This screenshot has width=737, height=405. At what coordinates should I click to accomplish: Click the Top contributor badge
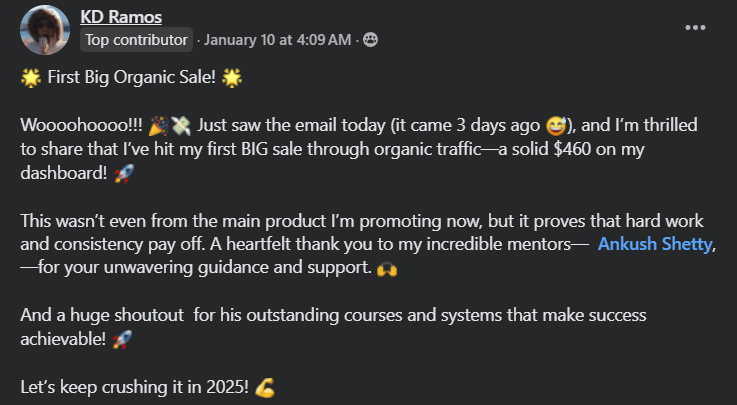tap(136, 40)
